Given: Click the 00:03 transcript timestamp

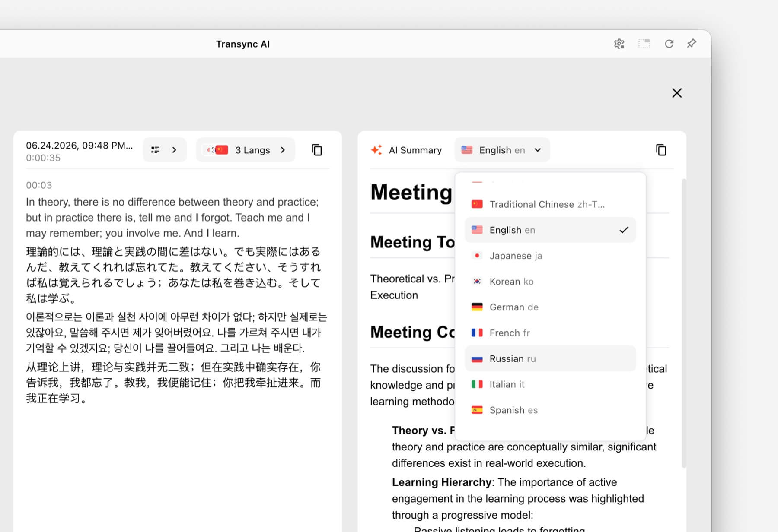Looking at the screenshot, I should 39,185.
